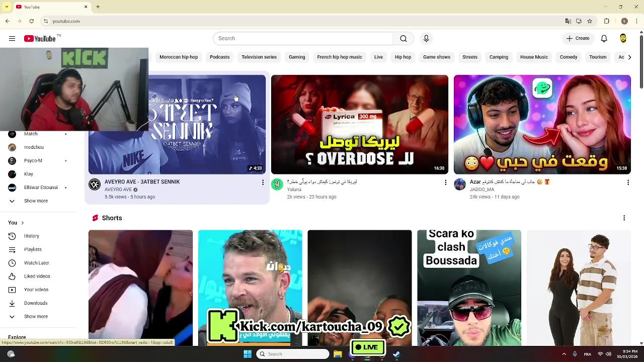
Task: Open Psyco-M subscription channel
Action: (x=33, y=160)
